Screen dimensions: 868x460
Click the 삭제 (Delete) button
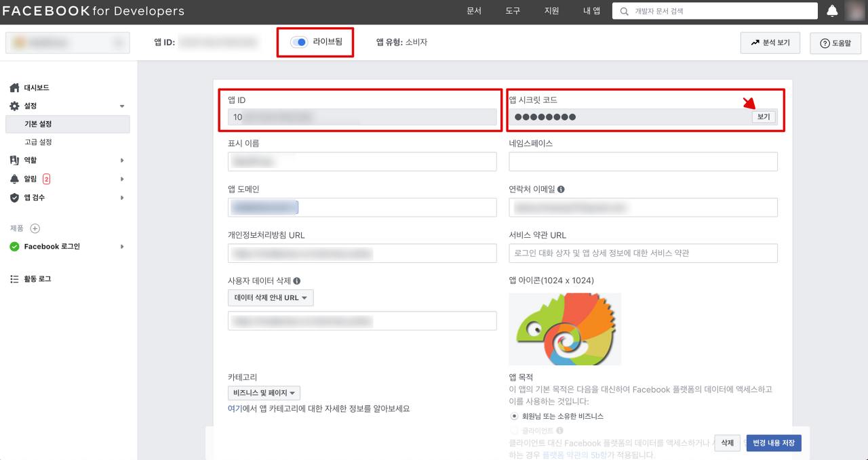[727, 443]
